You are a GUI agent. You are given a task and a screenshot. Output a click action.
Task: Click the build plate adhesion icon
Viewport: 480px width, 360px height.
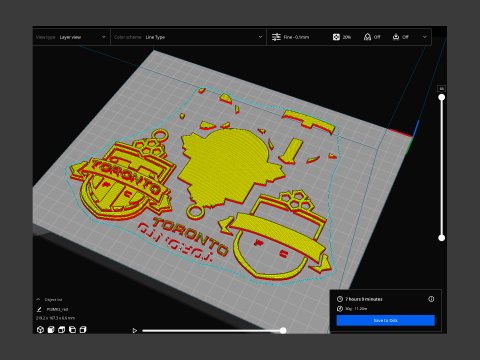pyautogui.click(x=396, y=37)
